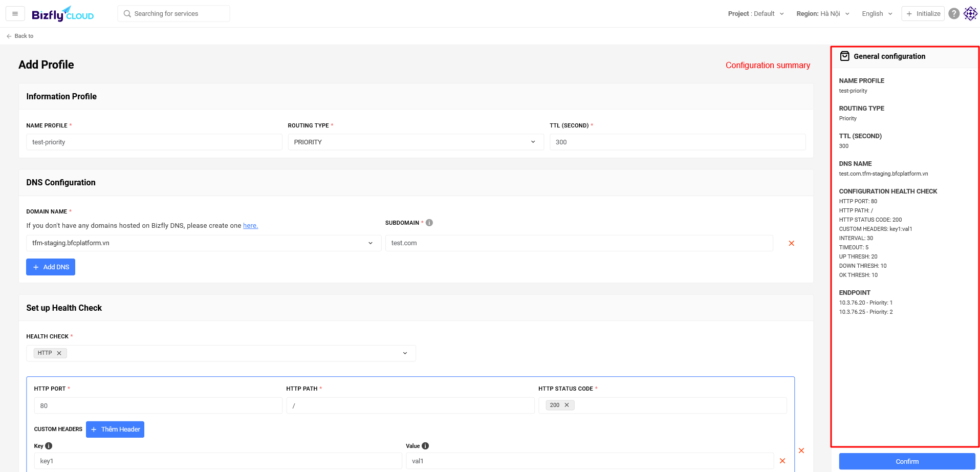Click DNS name 'test.com.tfm-staging.bfcplatform.vn' text

point(883,174)
